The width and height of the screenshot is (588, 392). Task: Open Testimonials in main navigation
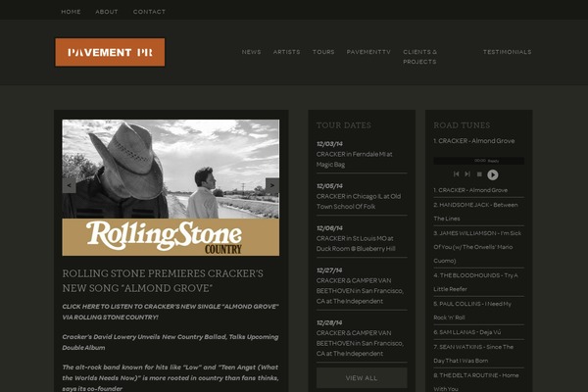[507, 52]
